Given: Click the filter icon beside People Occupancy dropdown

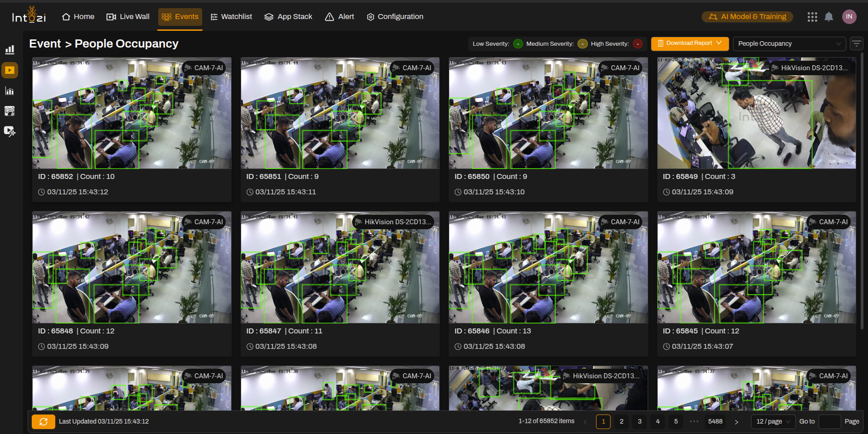Looking at the screenshot, I should [856, 44].
